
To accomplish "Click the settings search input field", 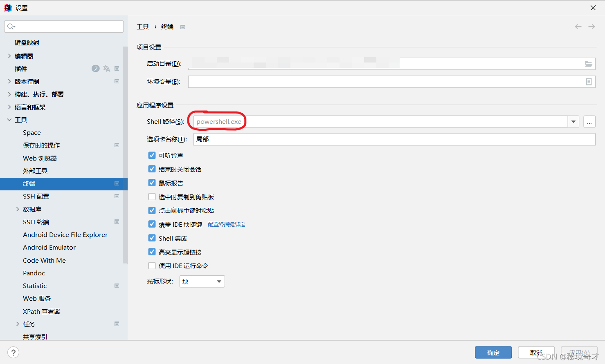I will pos(64,27).
